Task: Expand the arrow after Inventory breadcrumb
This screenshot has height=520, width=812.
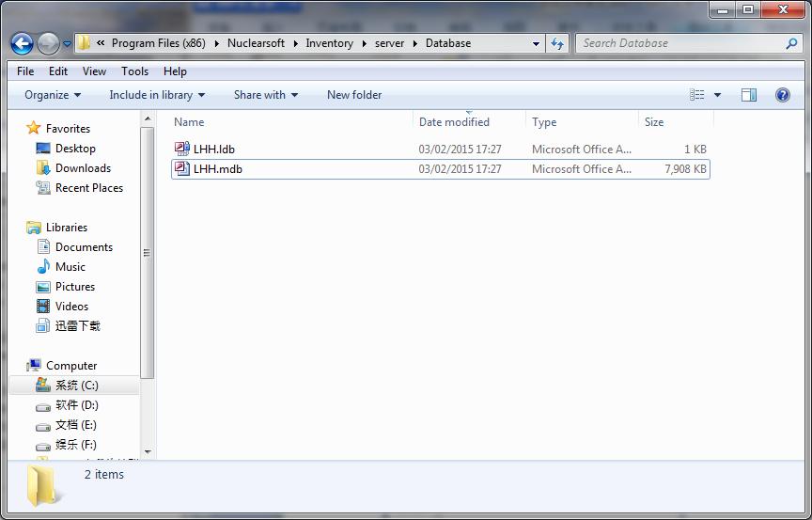Action: click(364, 44)
